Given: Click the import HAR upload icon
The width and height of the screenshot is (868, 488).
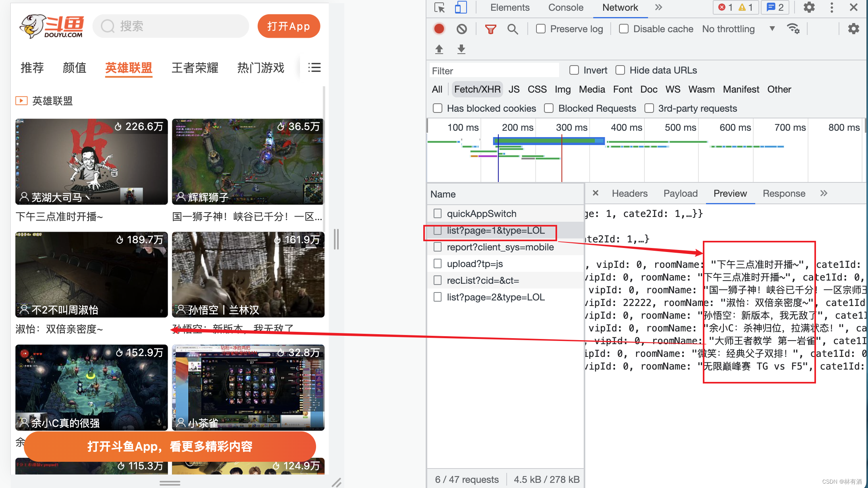Looking at the screenshot, I should [x=439, y=49].
